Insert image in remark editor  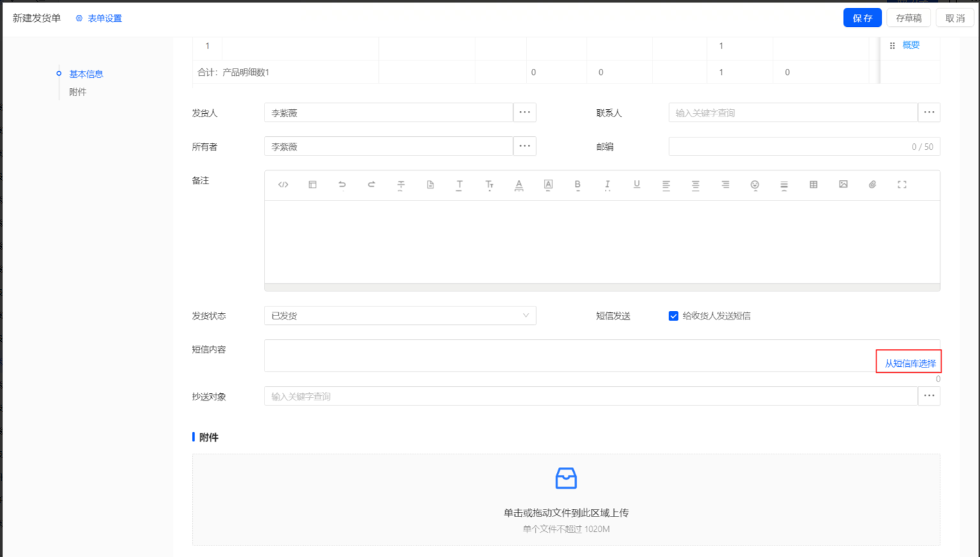point(843,184)
